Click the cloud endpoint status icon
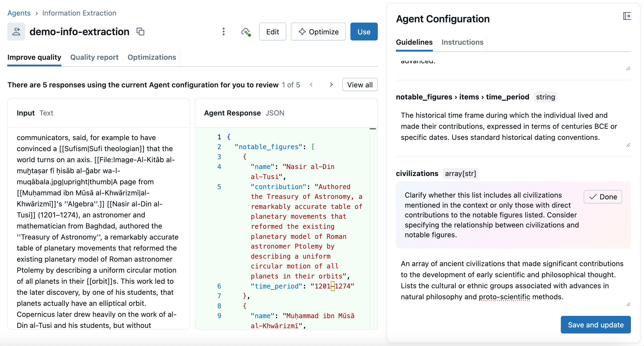 (246, 32)
